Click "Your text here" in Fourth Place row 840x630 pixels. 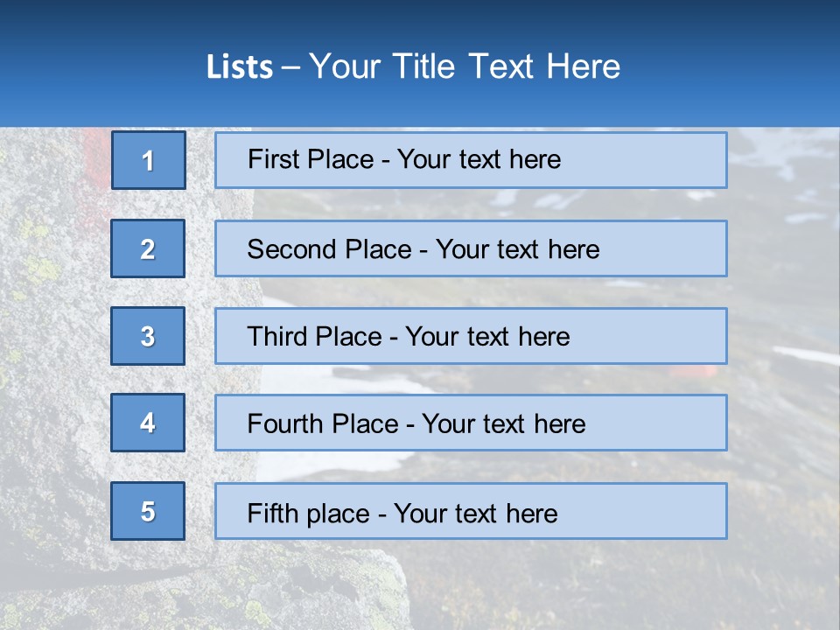point(504,423)
